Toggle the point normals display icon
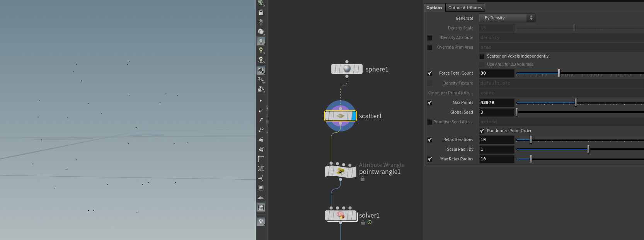The height and width of the screenshot is (240, 644). coord(261,110)
